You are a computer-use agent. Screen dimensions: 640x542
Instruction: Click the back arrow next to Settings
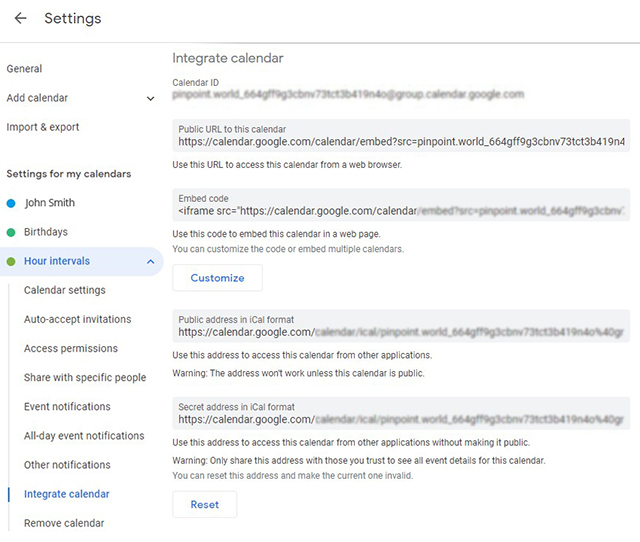[20, 18]
